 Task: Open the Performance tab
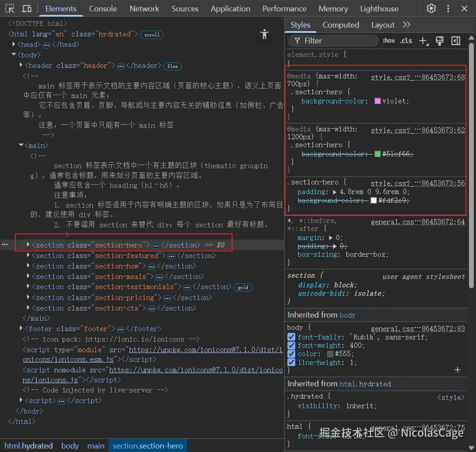pos(285,8)
